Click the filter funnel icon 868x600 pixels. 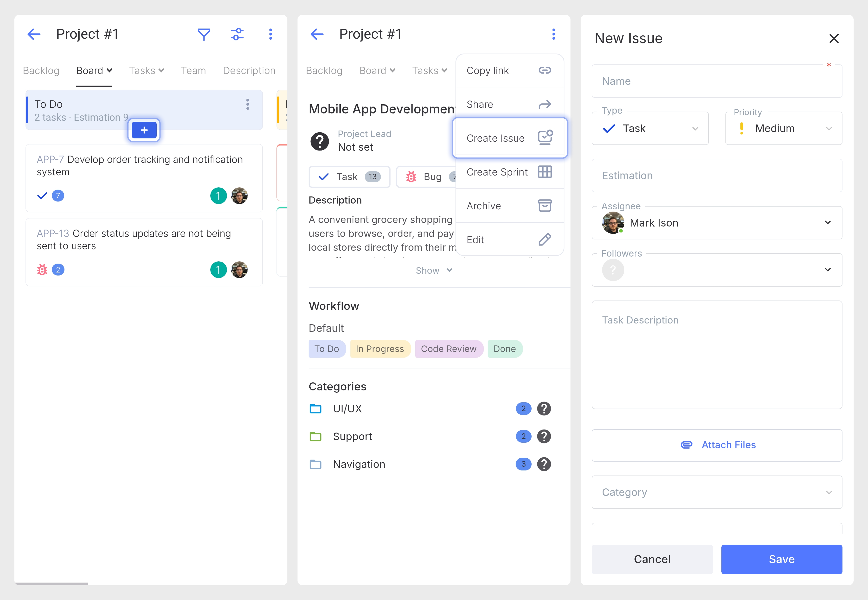point(203,34)
